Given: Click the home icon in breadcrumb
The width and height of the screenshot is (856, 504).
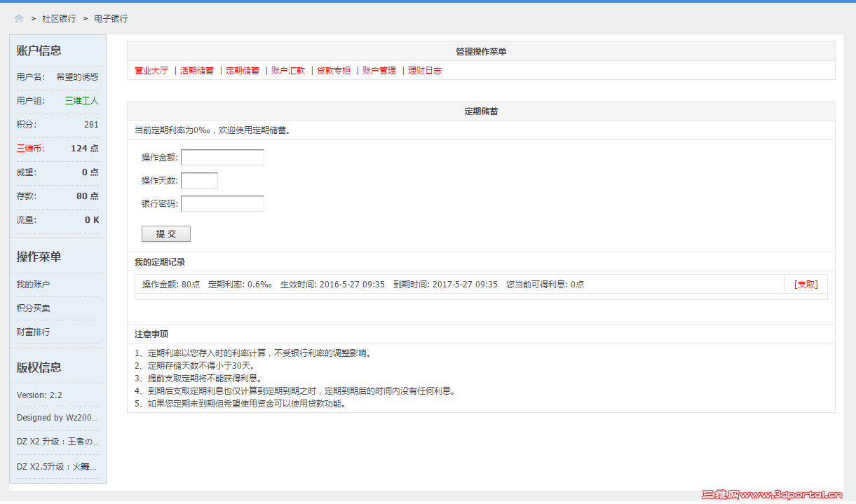Looking at the screenshot, I should click(x=19, y=19).
